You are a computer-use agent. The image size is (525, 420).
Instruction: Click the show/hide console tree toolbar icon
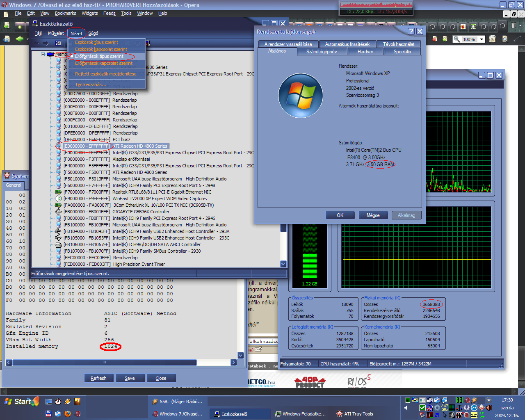pyautogui.click(x=58, y=43)
